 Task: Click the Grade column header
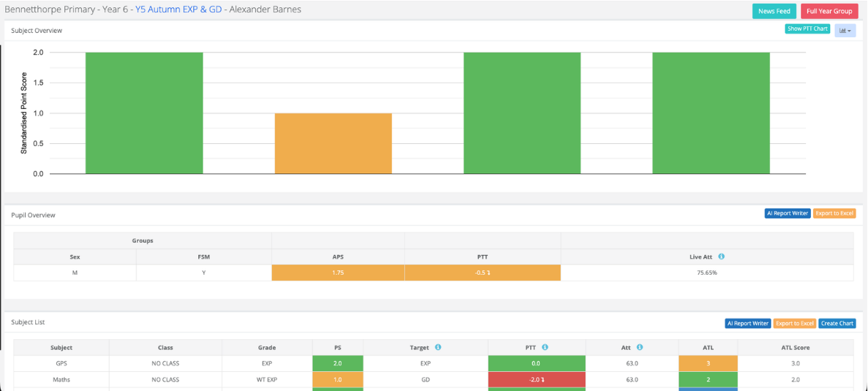click(267, 347)
